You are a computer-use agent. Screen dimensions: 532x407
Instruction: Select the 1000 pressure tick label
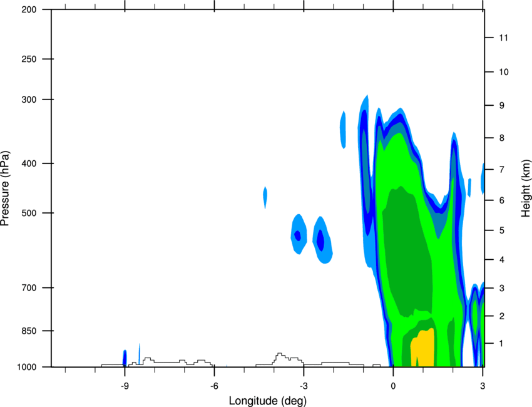click(27, 367)
